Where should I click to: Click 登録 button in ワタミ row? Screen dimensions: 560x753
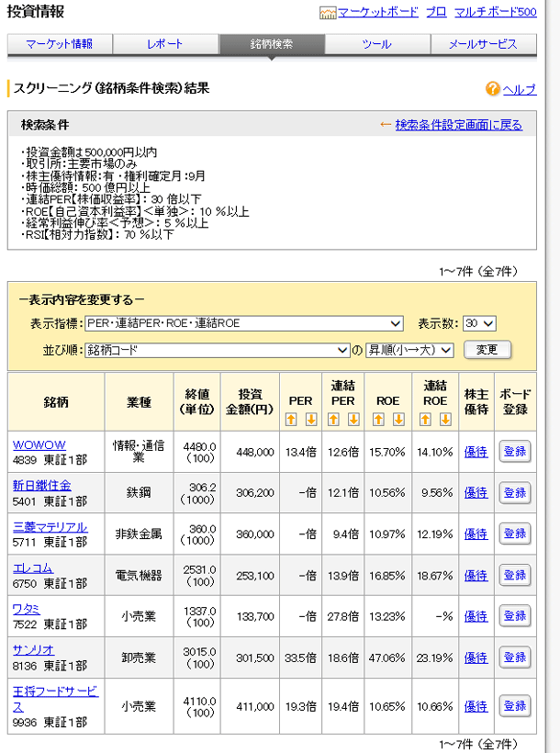515,615
